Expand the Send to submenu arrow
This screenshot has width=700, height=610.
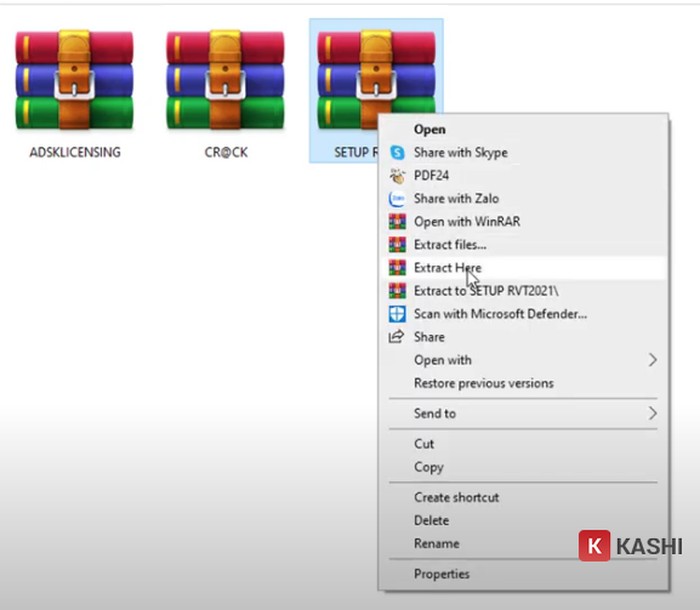click(653, 413)
